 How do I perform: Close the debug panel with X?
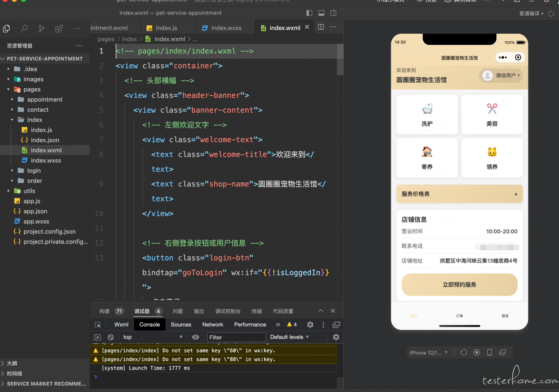(x=333, y=311)
